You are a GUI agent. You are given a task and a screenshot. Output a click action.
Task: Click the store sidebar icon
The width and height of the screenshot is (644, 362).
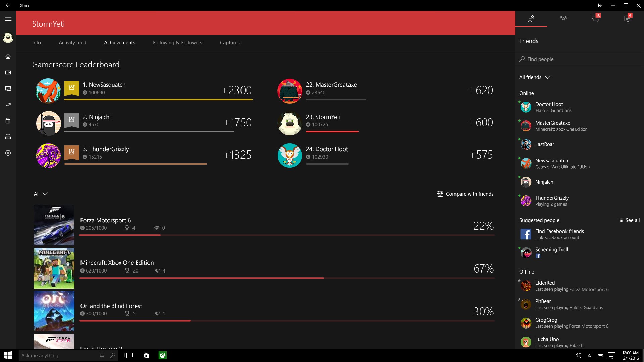pyautogui.click(x=8, y=121)
